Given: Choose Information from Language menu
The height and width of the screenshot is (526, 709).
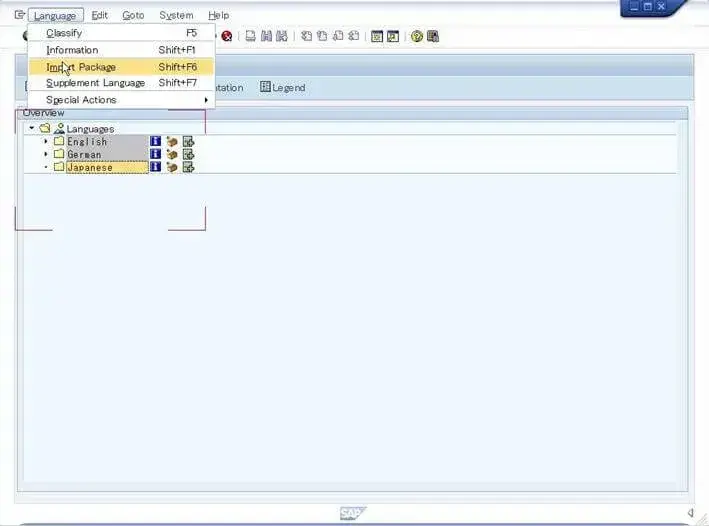Looking at the screenshot, I should pyautogui.click(x=121, y=50).
